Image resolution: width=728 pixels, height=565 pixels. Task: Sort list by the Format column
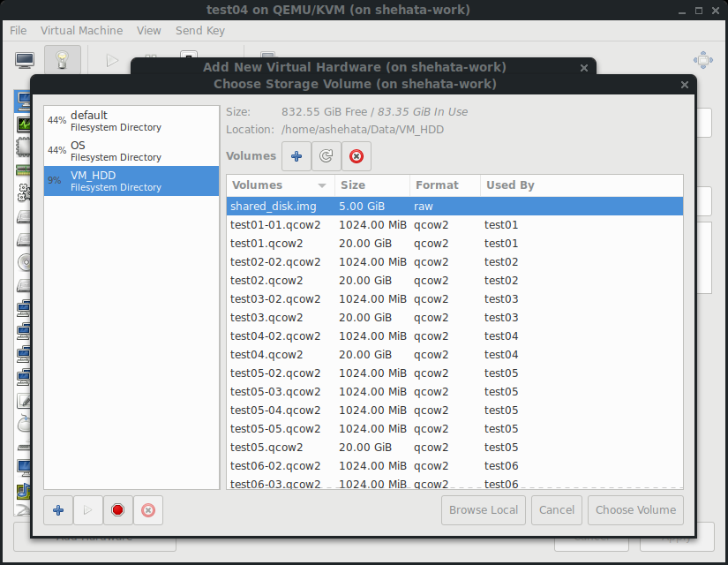tap(445, 185)
